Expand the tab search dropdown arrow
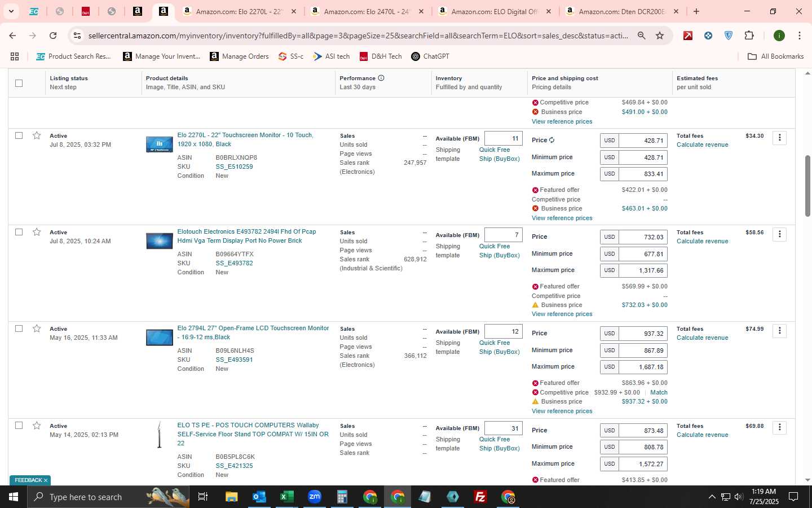This screenshot has width=812, height=508. (x=11, y=11)
